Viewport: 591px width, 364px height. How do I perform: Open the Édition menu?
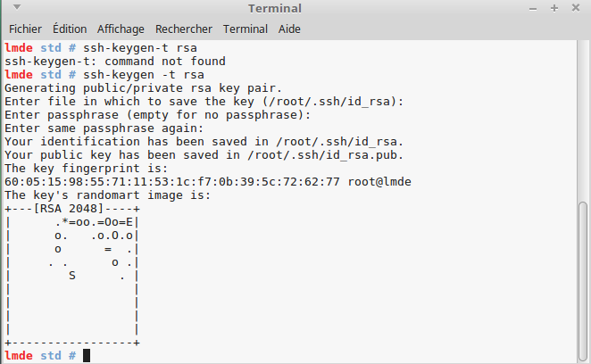[x=71, y=29]
